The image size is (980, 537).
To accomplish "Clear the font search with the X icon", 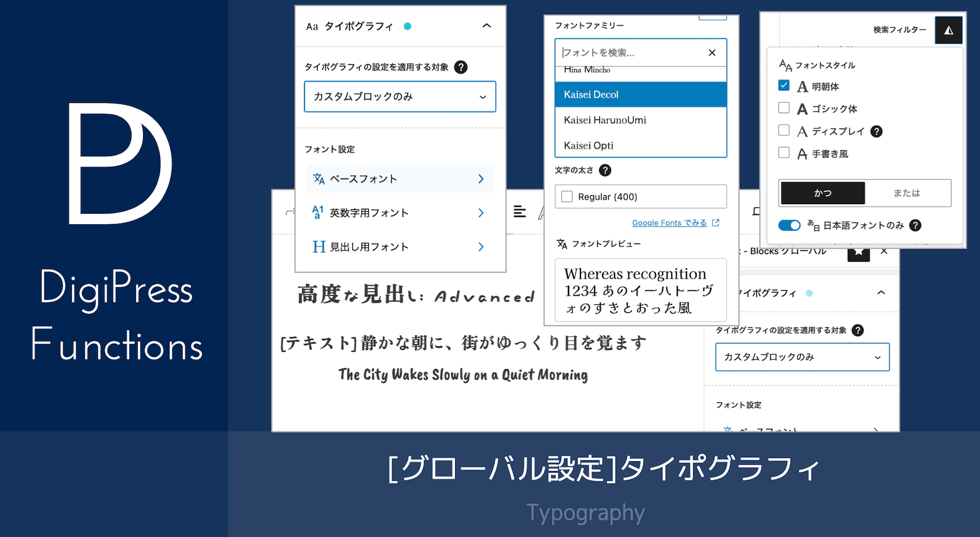I will (x=712, y=52).
